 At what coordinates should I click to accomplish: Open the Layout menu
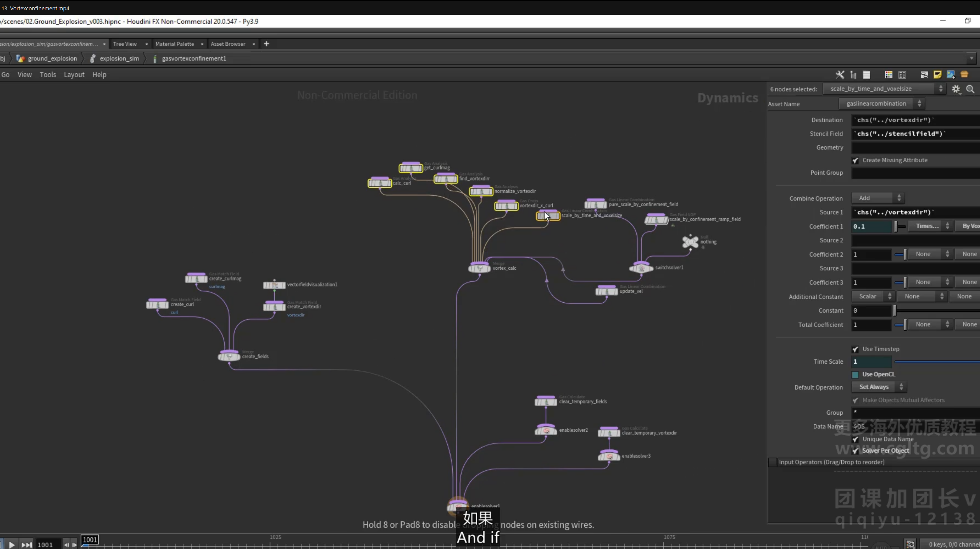pyautogui.click(x=74, y=75)
